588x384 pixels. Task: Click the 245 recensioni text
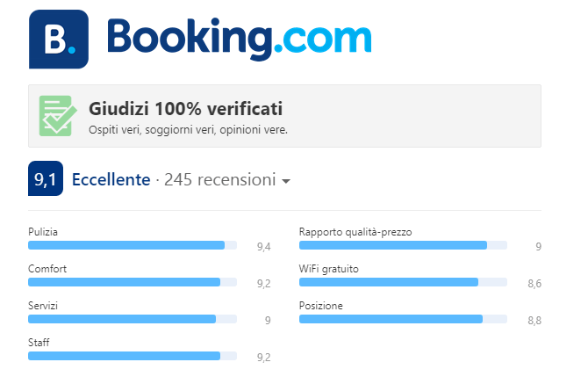tap(220, 179)
